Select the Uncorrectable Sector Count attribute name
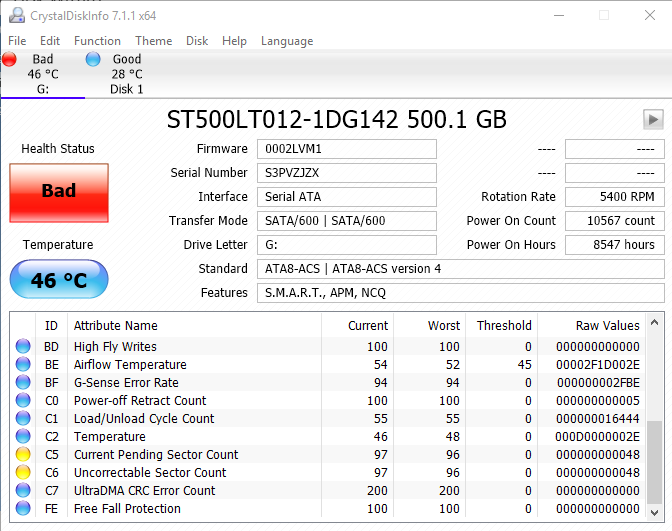Screen dimensions: 672x531 (x=150, y=472)
